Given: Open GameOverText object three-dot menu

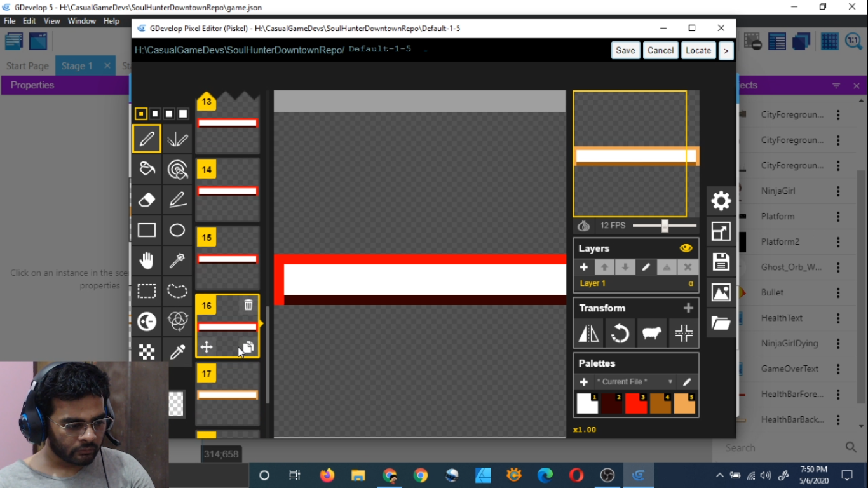Looking at the screenshot, I should (838, 369).
